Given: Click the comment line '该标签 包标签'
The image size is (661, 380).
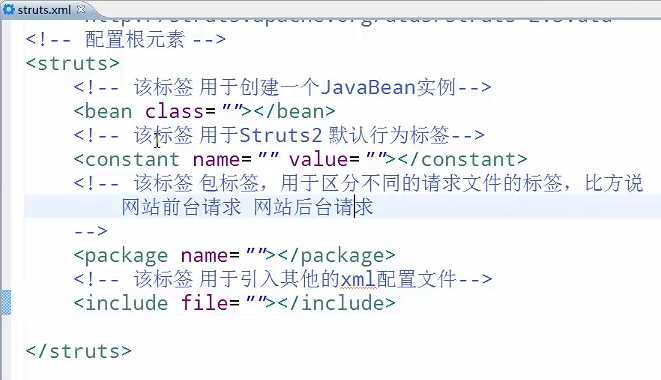Looking at the screenshot, I should [x=358, y=183].
